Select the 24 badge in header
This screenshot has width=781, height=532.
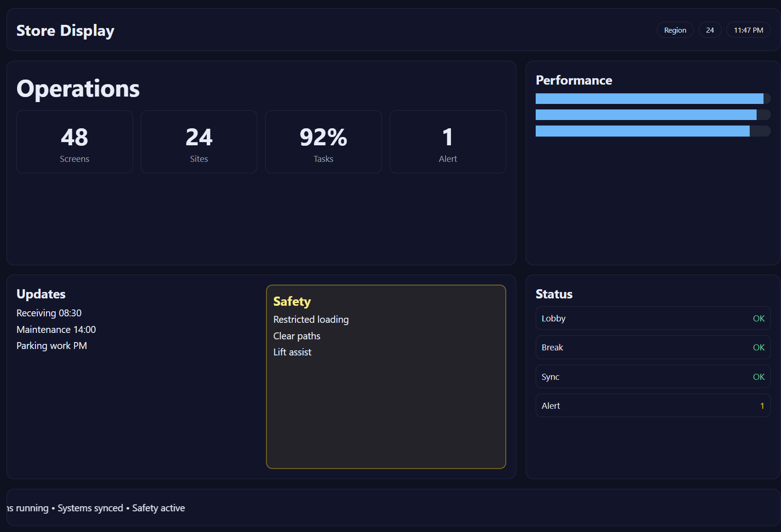[x=710, y=30]
